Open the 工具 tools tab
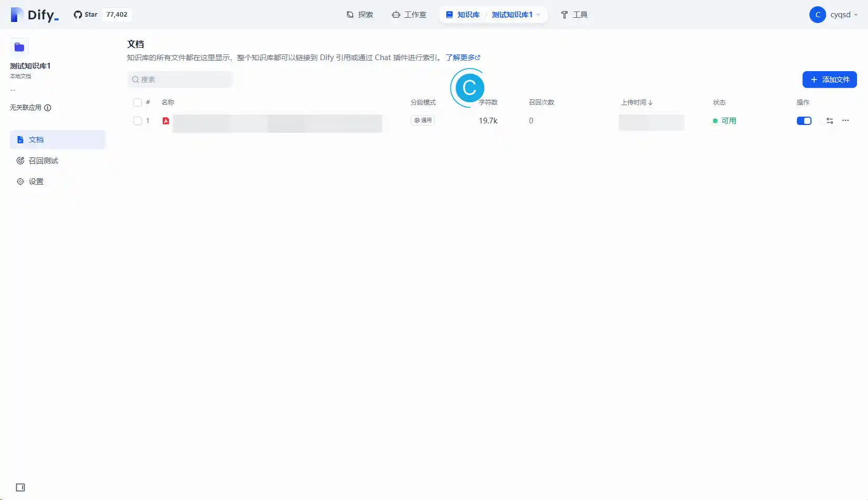 [x=574, y=15]
